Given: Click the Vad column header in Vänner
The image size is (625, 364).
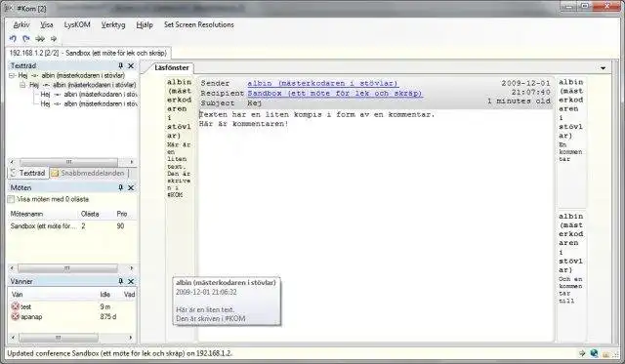Looking at the screenshot, I should pos(129,295).
